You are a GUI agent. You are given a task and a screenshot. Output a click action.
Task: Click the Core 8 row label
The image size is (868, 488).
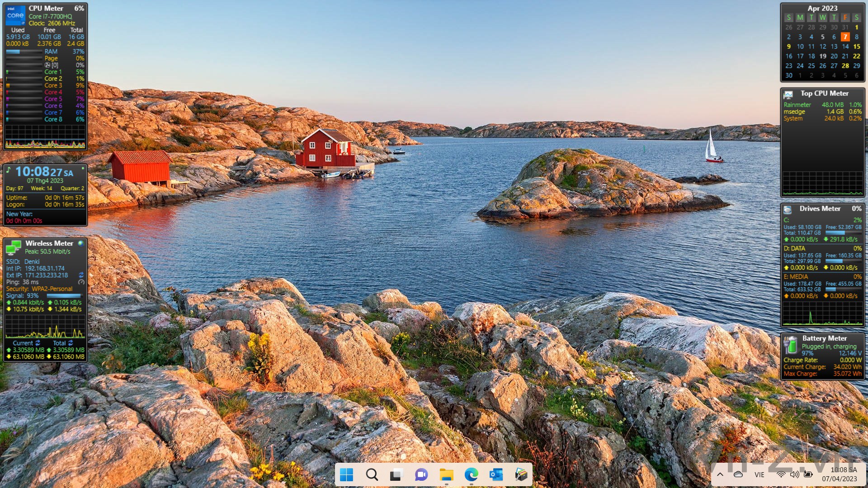(x=53, y=119)
